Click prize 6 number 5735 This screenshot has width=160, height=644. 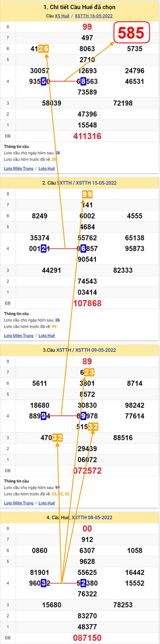point(135,49)
